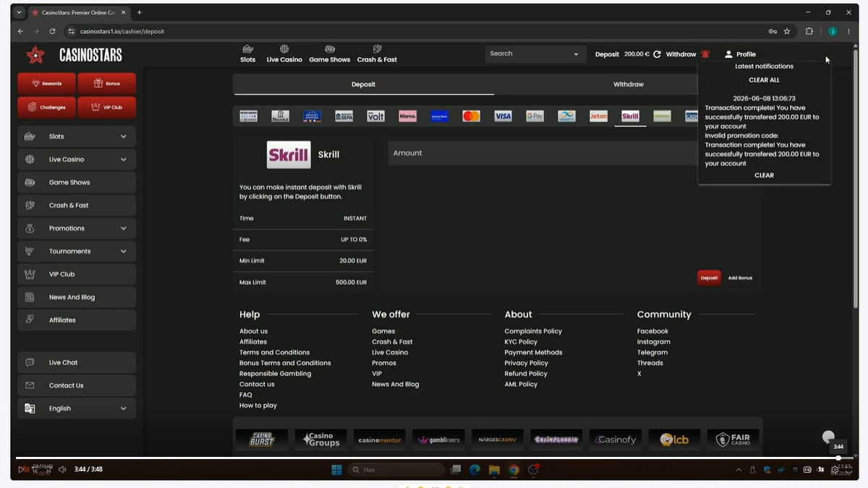The height and width of the screenshot is (488, 868).
Task: Open Game Shows from the top navigation
Action: 329,54
